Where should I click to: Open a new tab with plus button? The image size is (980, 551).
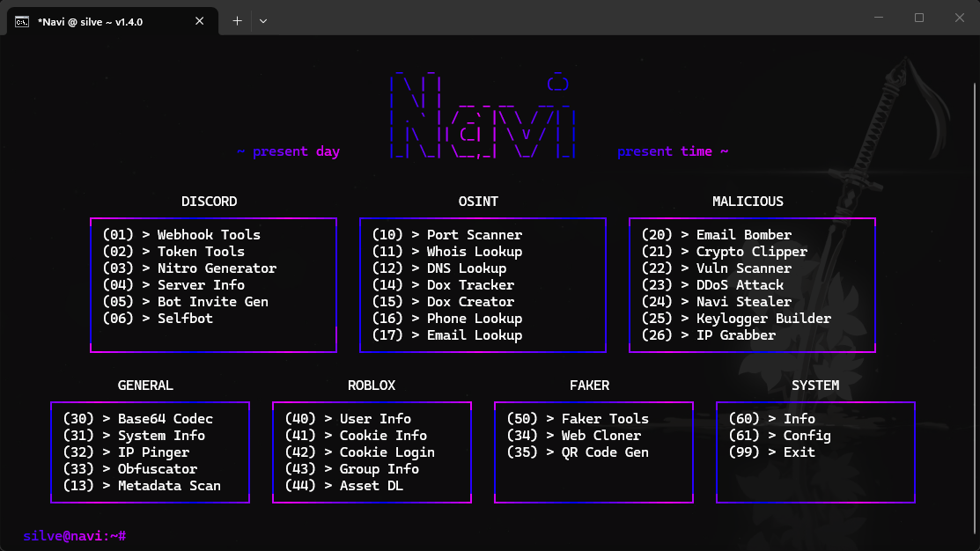point(237,21)
